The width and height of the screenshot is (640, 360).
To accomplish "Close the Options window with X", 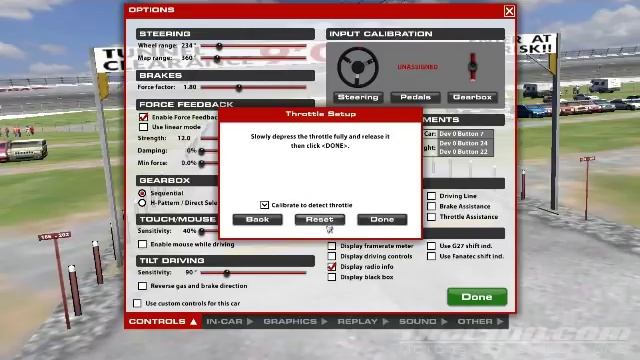I will pyautogui.click(x=509, y=11).
